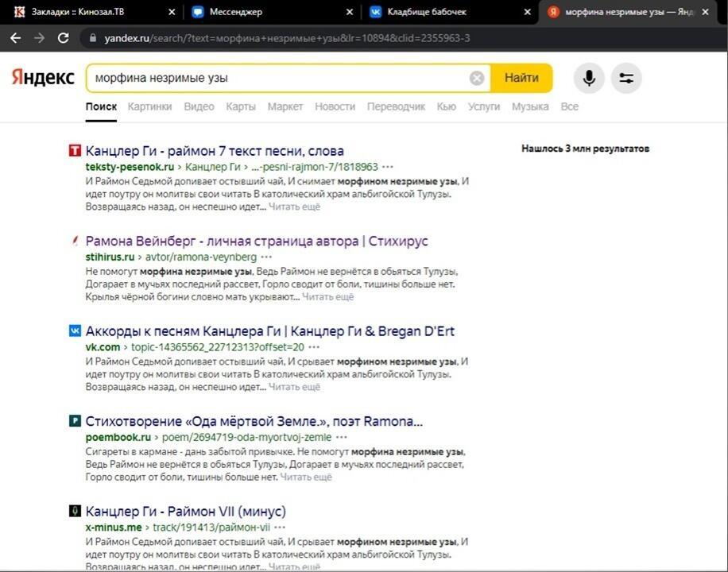Click the voice search microphone icon

(588, 78)
